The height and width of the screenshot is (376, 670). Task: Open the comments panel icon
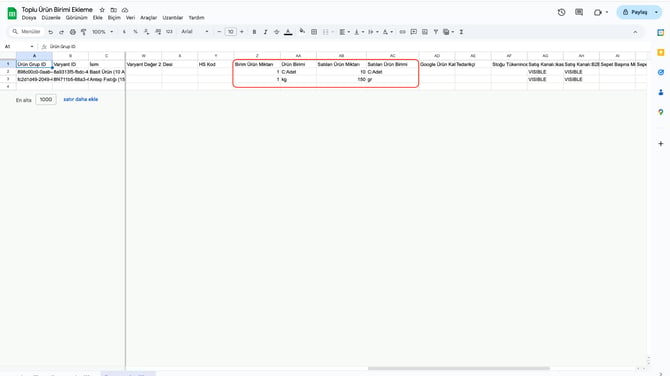[x=579, y=12]
